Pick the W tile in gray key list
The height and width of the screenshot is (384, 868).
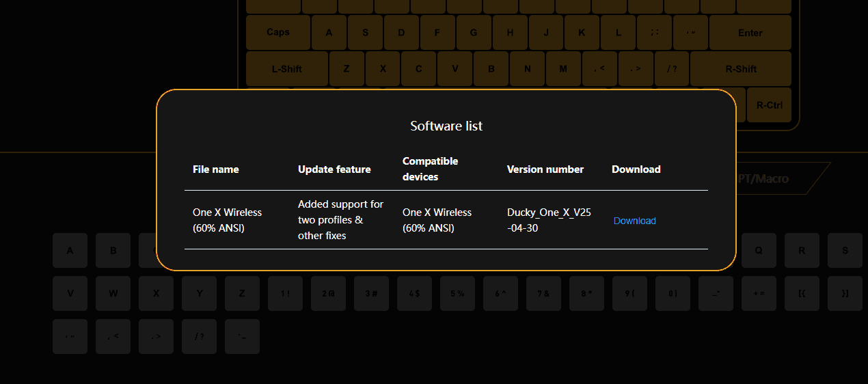tap(113, 293)
